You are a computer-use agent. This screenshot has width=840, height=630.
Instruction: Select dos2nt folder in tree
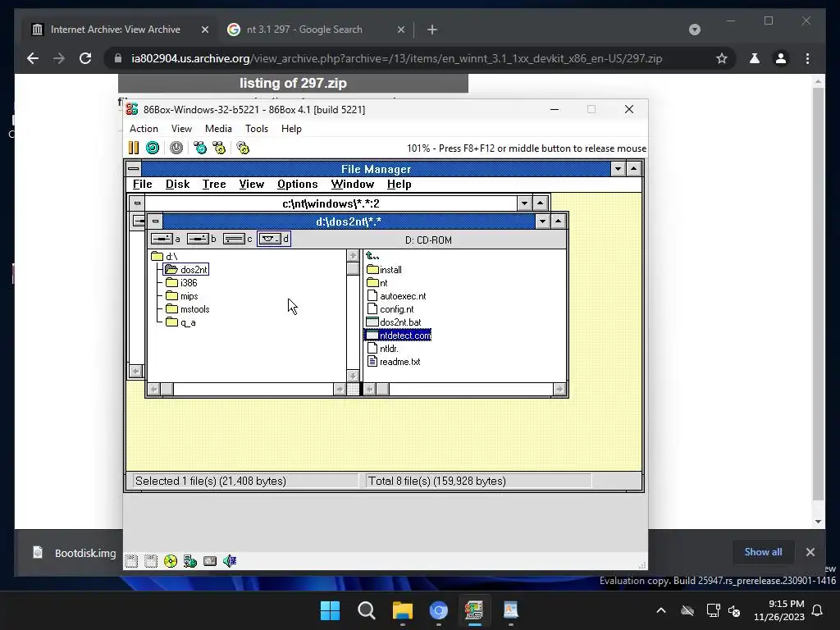pyautogui.click(x=186, y=269)
